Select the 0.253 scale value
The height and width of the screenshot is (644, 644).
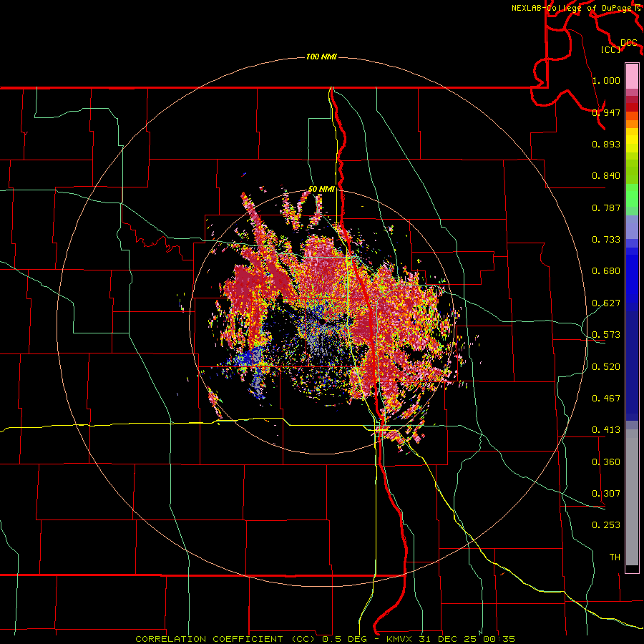click(x=606, y=525)
